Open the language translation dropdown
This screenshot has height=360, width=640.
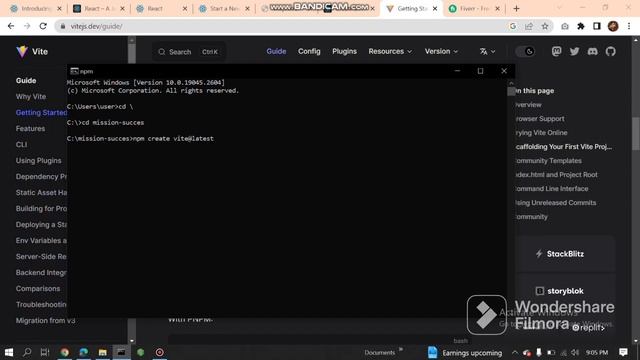coord(487,51)
